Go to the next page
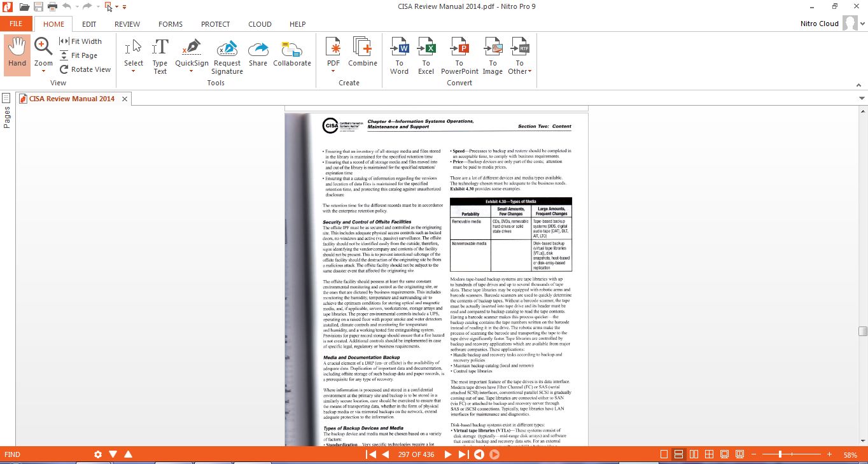This screenshot has height=464, width=868. (448, 454)
